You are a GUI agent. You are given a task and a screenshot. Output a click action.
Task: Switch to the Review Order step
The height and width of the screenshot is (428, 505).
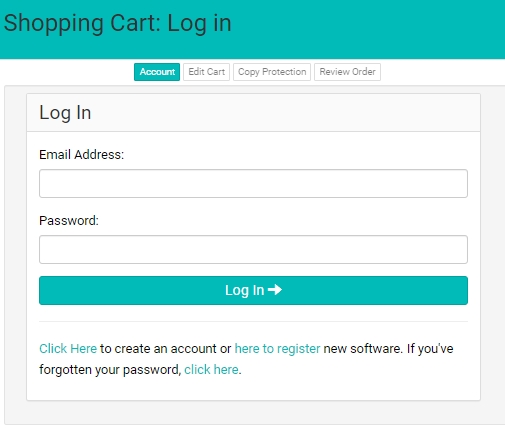pyautogui.click(x=347, y=72)
